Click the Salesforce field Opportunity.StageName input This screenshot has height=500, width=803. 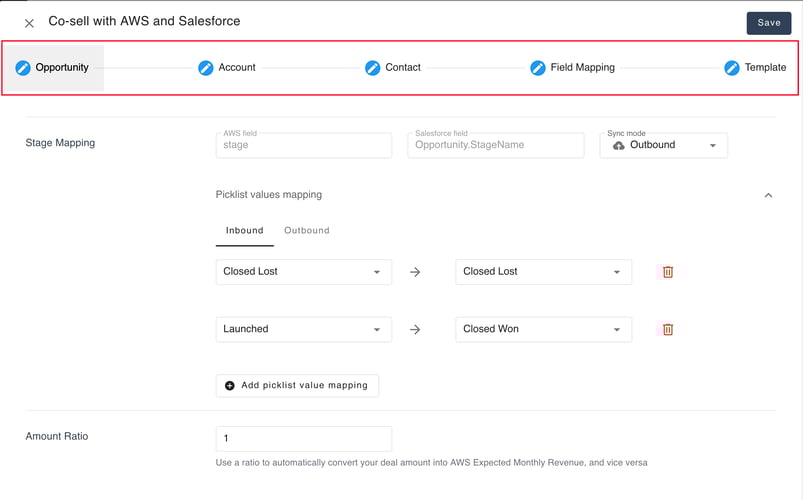(495, 145)
